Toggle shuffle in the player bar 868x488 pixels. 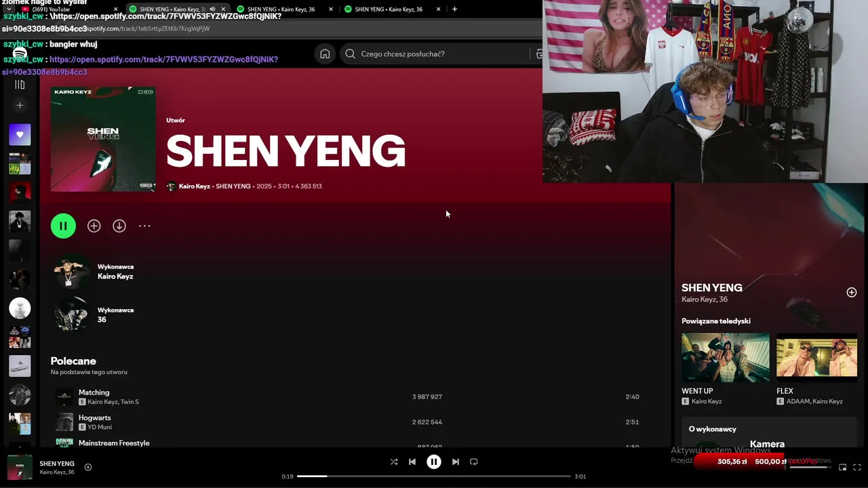[394, 462]
